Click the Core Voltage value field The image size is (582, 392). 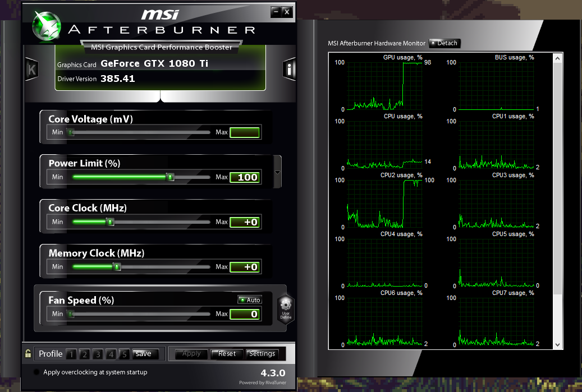[245, 132]
